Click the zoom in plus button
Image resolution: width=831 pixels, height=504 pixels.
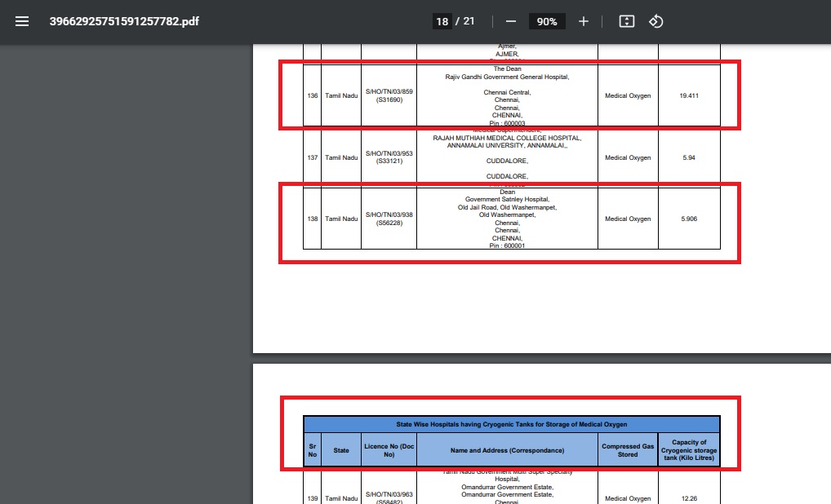(x=584, y=21)
